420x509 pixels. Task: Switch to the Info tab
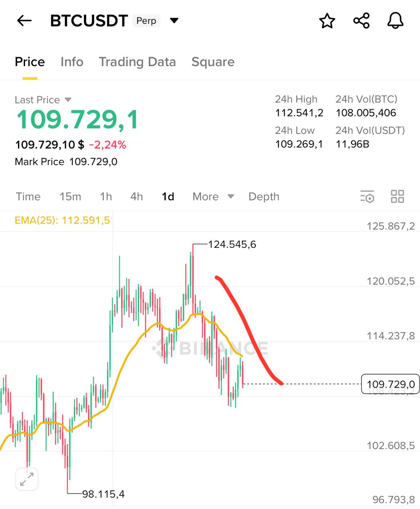coord(72,62)
